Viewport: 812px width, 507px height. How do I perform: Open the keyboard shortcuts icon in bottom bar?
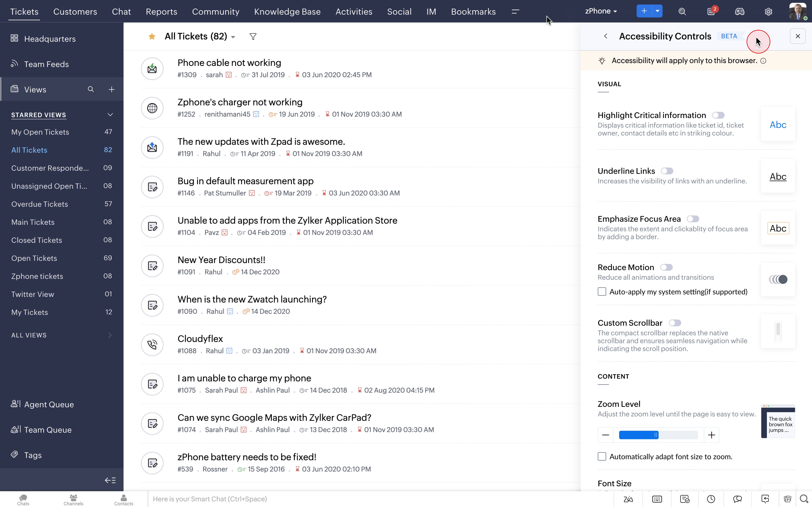click(x=657, y=499)
